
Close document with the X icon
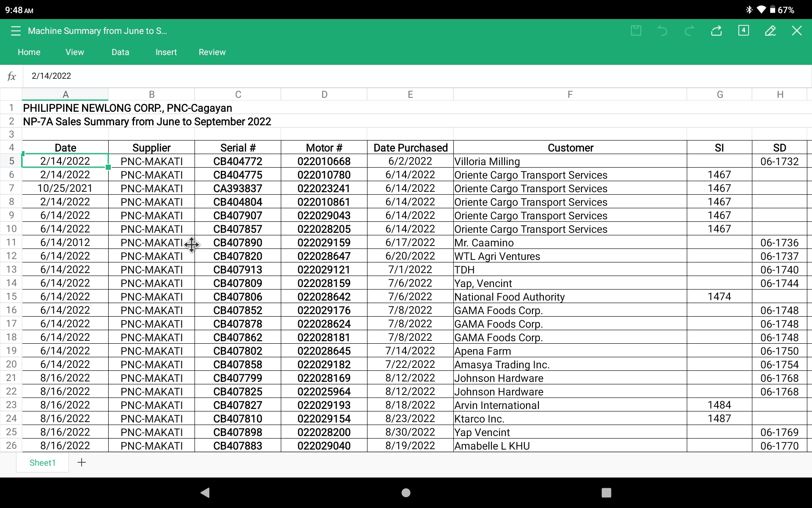[797, 30]
